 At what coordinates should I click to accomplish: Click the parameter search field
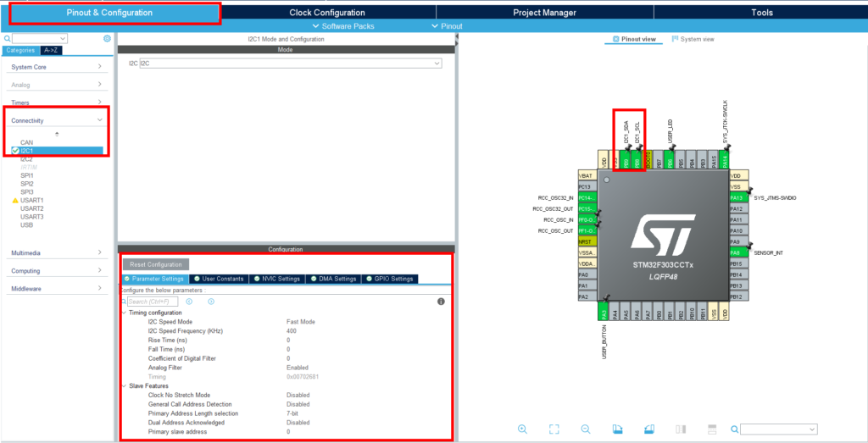click(x=153, y=302)
